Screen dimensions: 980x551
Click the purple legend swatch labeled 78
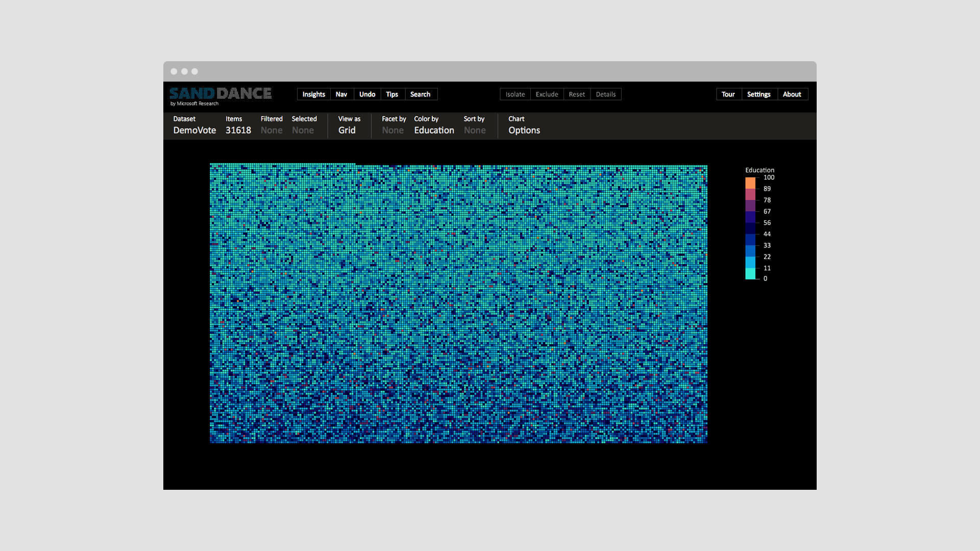[x=750, y=206]
